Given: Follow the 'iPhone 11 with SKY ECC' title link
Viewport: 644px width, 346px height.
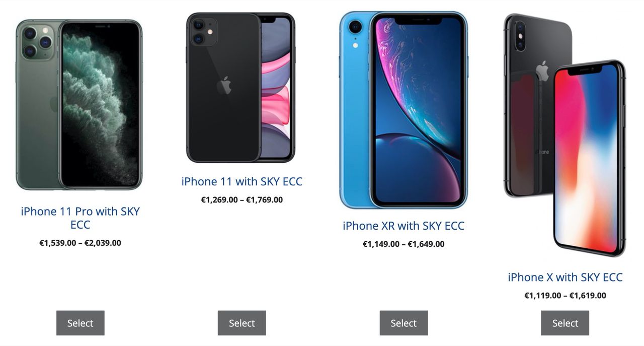Looking at the screenshot, I should (242, 181).
